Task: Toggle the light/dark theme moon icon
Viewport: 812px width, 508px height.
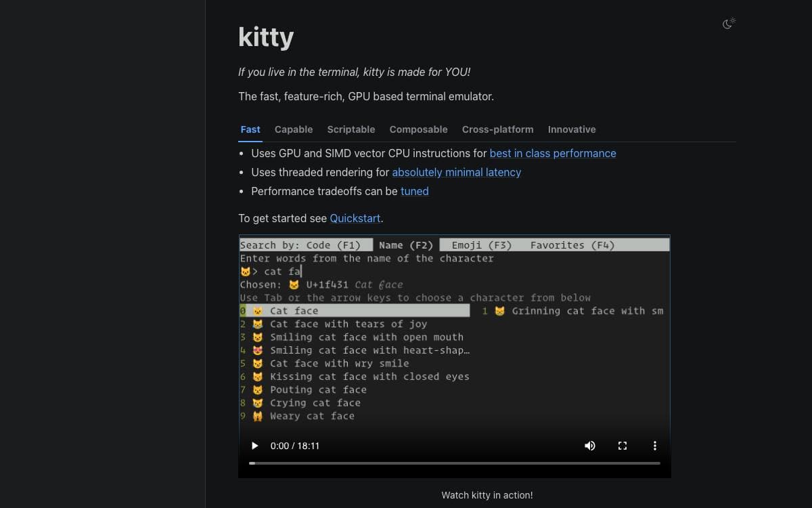Action: (729, 24)
